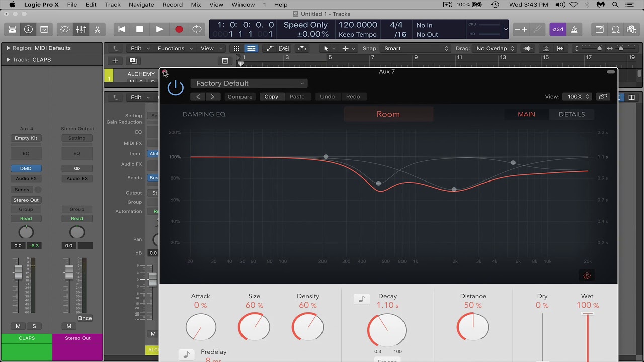Mute the CLAPS channel strip
Viewport: 644px width, 362px height.
(x=18, y=326)
